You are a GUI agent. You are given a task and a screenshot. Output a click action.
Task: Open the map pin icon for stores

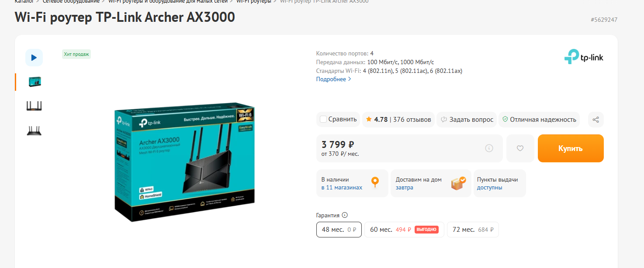(x=374, y=183)
